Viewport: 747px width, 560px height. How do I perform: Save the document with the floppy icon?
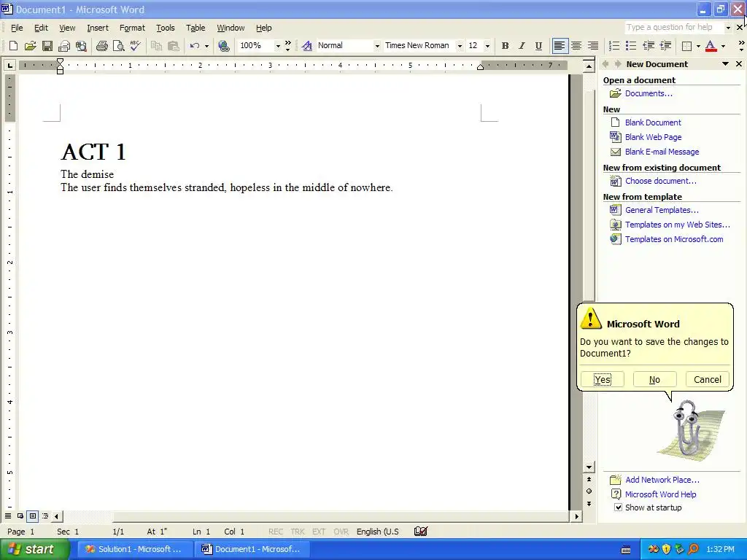[47, 46]
